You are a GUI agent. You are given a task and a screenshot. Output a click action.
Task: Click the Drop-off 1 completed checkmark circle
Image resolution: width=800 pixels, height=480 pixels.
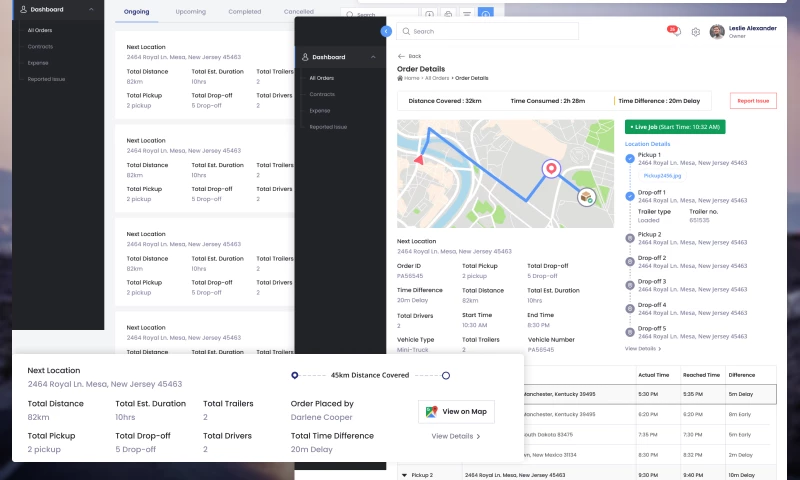[x=629, y=195]
